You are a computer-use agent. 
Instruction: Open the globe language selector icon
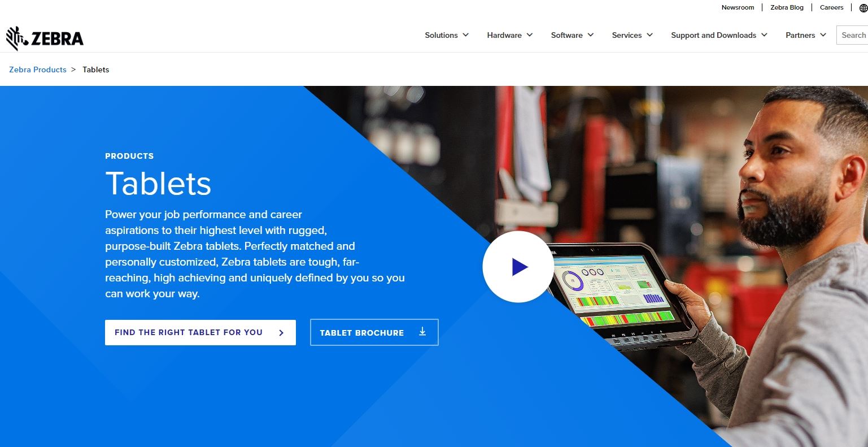[863, 8]
